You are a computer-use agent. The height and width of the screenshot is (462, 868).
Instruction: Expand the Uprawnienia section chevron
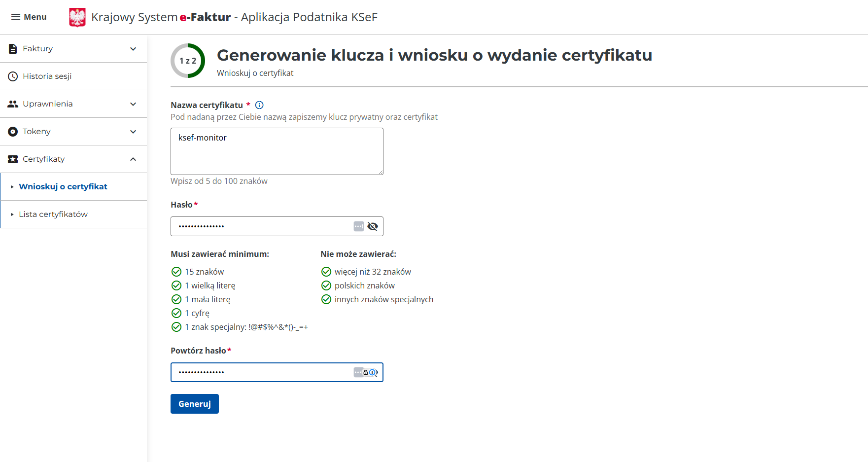point(133,104)
